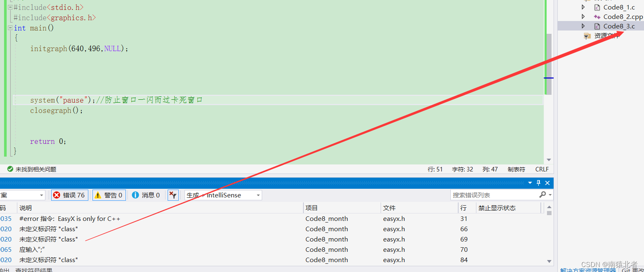644x272 pixels.
Task: Click the editor vertical scrollbar thumb
Action: click(x=549, y=64)
